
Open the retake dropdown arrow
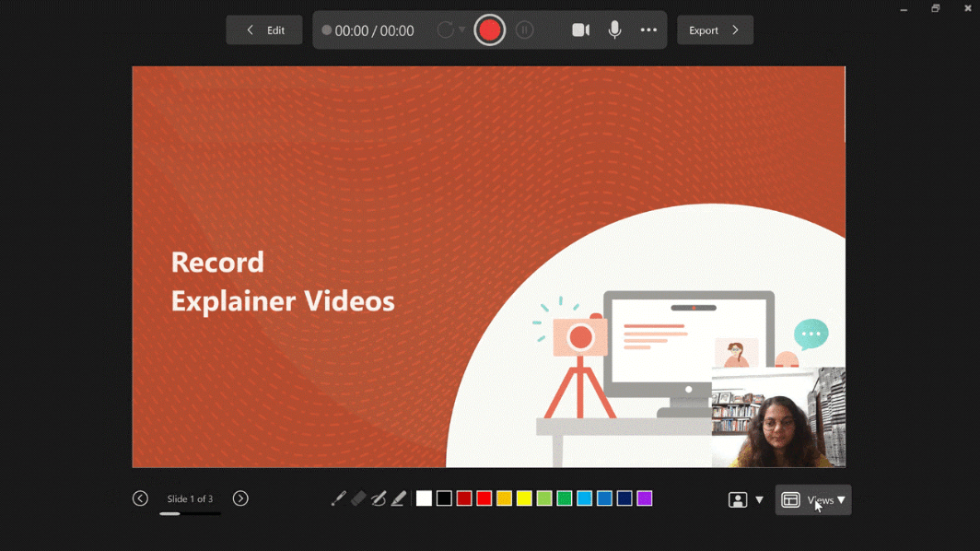click(x=461, y=29)
